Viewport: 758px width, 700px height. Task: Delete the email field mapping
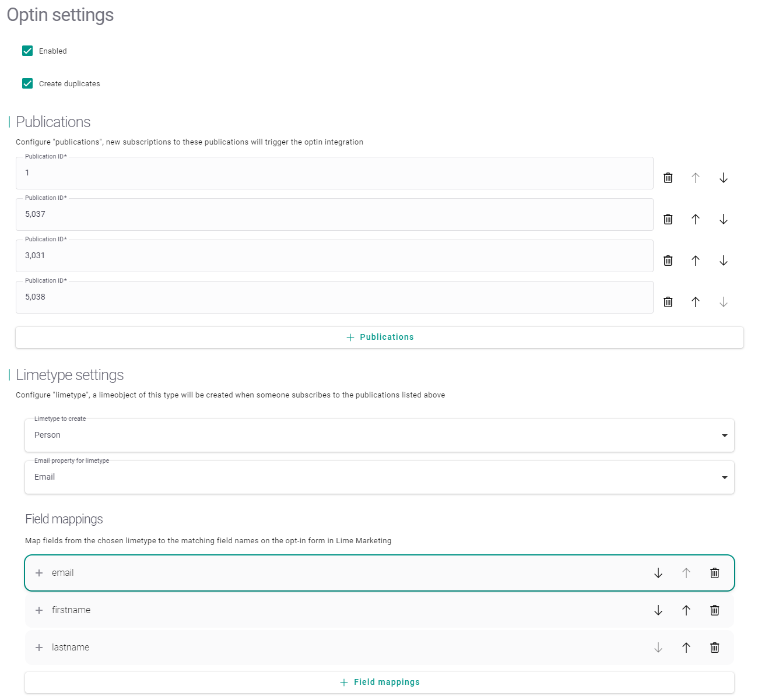click(714, 572)
